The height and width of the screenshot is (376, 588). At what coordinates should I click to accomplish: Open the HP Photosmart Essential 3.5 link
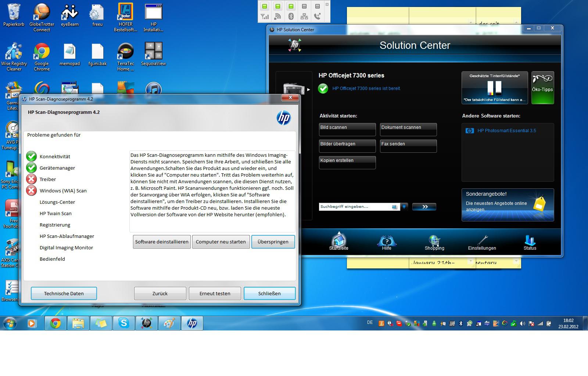[x=507, y=130]
